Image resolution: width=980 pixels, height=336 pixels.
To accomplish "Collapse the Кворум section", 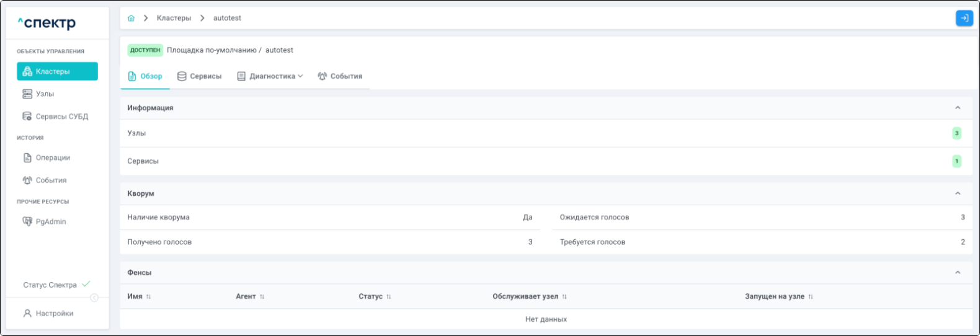I will click(x=957, y=193).
